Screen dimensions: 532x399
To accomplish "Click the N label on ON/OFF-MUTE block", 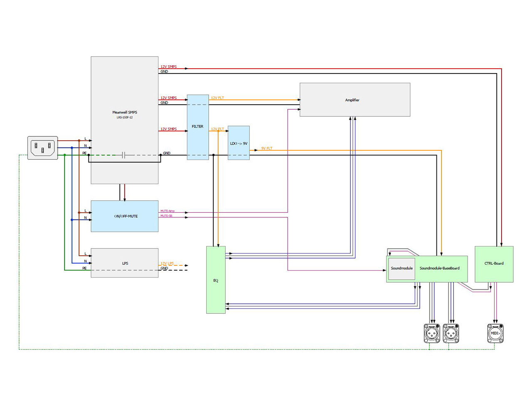I will (x=86, y=218).
